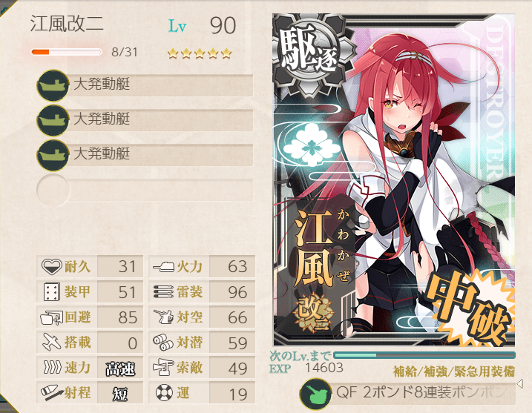Click the 索敵 line-of-sight icon
This screenshot has height=413, width=532.
(163, 368)
